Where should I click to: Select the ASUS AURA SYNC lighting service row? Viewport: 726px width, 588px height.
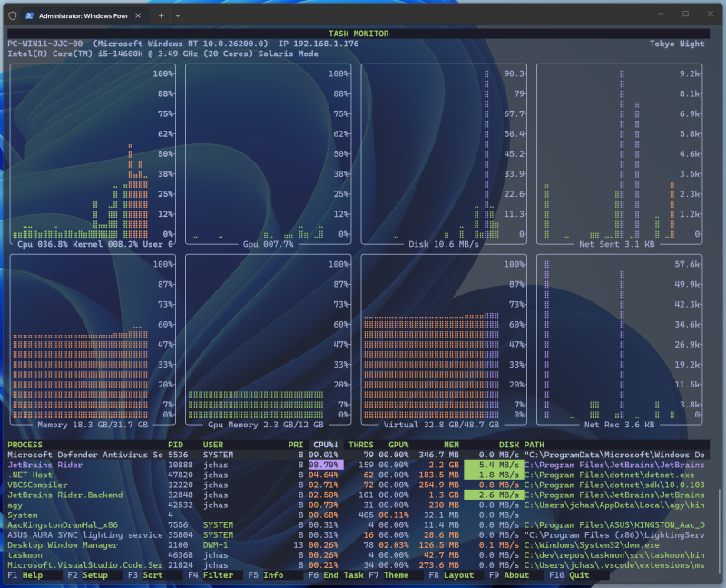357,535
